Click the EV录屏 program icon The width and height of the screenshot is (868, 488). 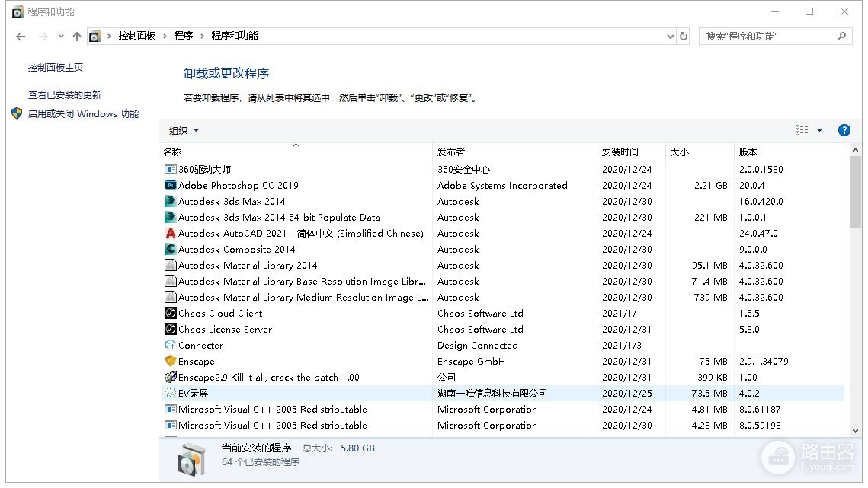171,394
